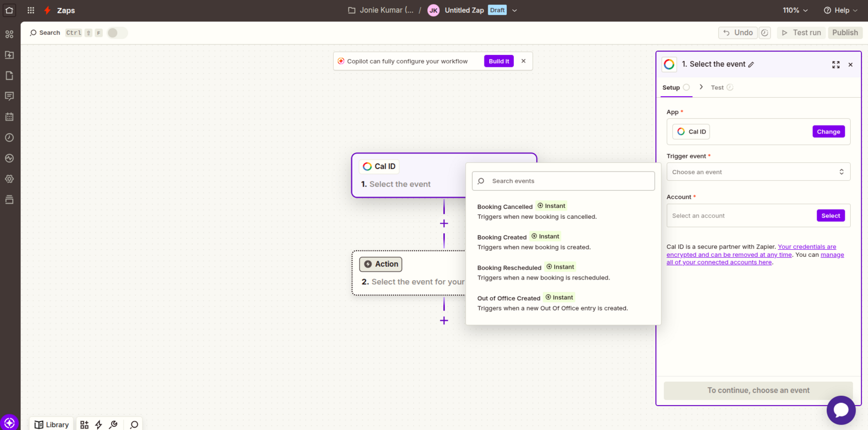Click the magnifier icon in bottom toolbar

click(134, 425)
